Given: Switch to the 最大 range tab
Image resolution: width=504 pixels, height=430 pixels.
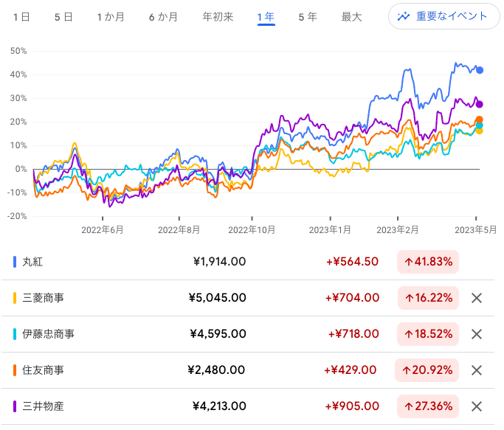Looking at the screenshot, I should 351,17.
